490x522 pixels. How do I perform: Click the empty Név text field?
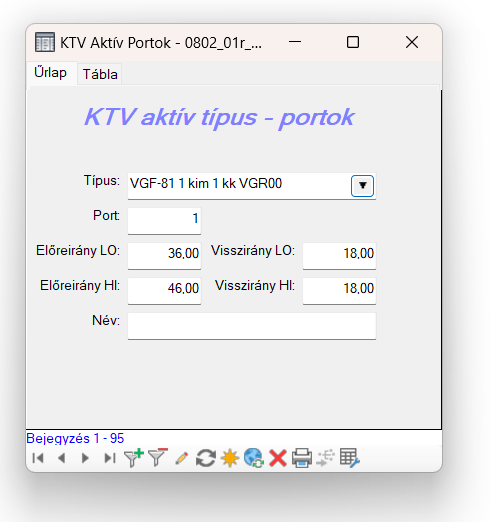(252, 326)
